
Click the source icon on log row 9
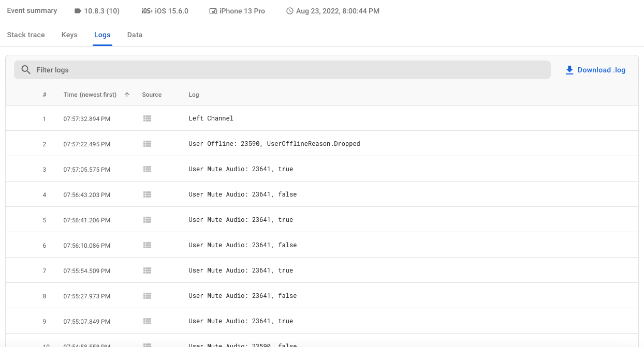click(x=147, y=321)
